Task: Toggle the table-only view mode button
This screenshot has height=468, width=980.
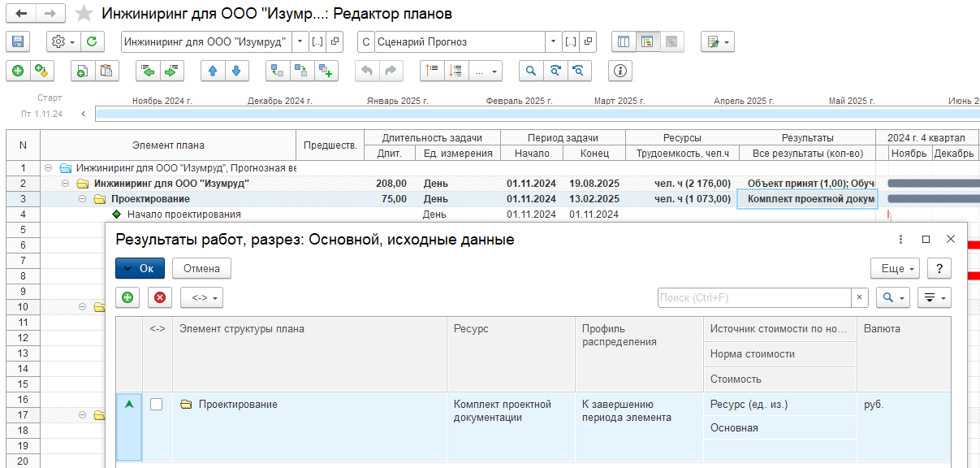Action: pyautogui.click(x=623, y=41)
